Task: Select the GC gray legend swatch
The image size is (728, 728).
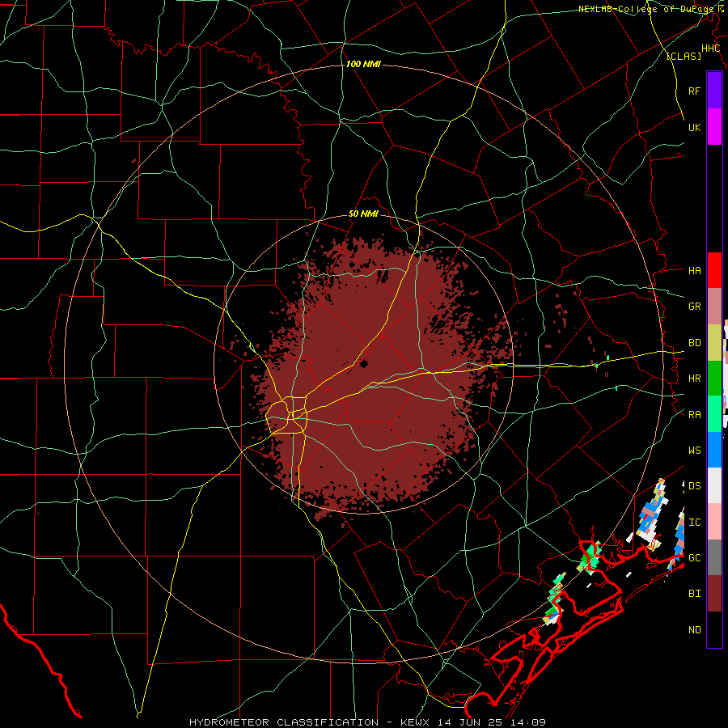Action: pos(714,557)
